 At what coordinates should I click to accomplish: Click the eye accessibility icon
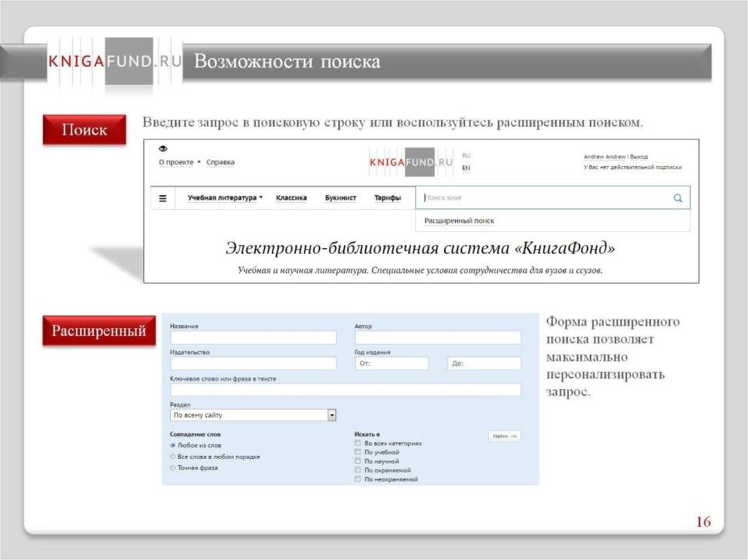[x=164, y=149]
